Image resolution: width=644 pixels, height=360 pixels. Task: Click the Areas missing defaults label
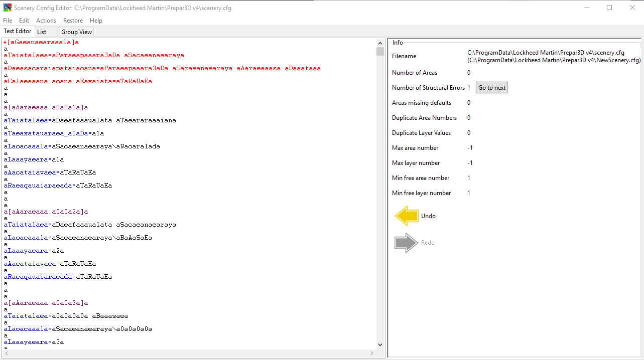coord(422,103)
